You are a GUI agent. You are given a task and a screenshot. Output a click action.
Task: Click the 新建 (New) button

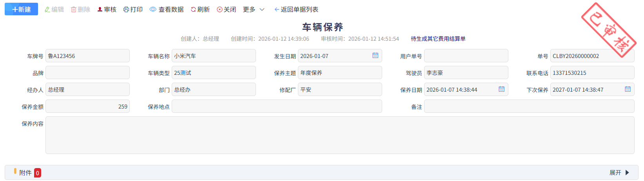click(21, 9)
